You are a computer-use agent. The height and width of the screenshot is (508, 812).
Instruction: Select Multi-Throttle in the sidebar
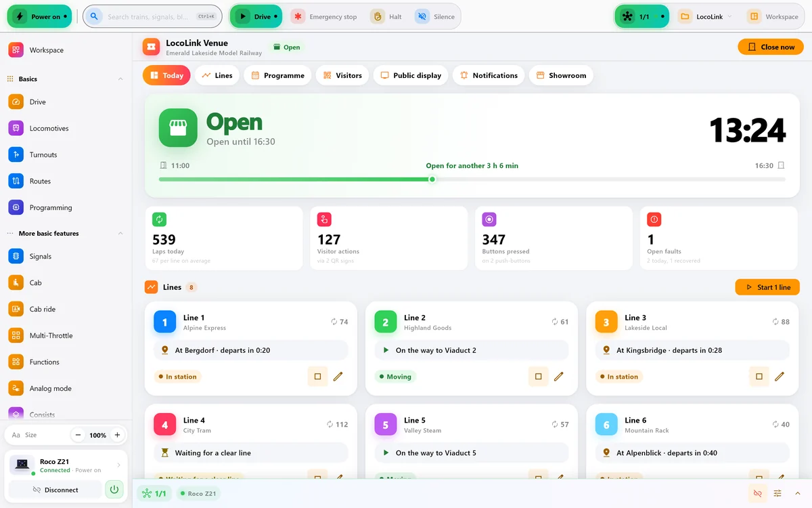coord(66,335)
